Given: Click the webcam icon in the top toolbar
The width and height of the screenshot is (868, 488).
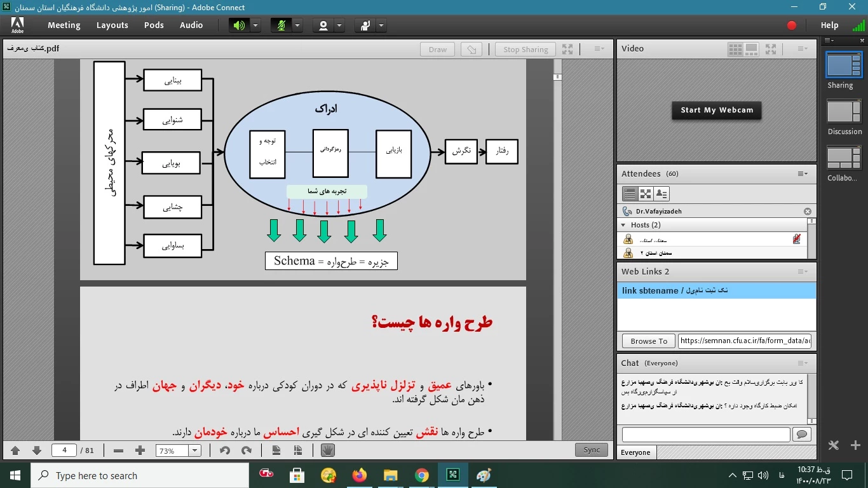Looking at the screenshot, I should (x=323, y=25).
